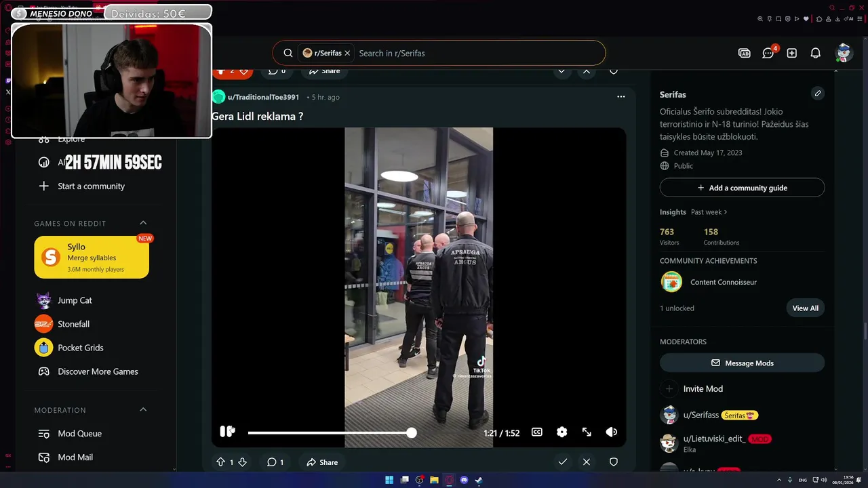Toggle closed captions on the video
868x488 pixels.
(x=537, y=432)
